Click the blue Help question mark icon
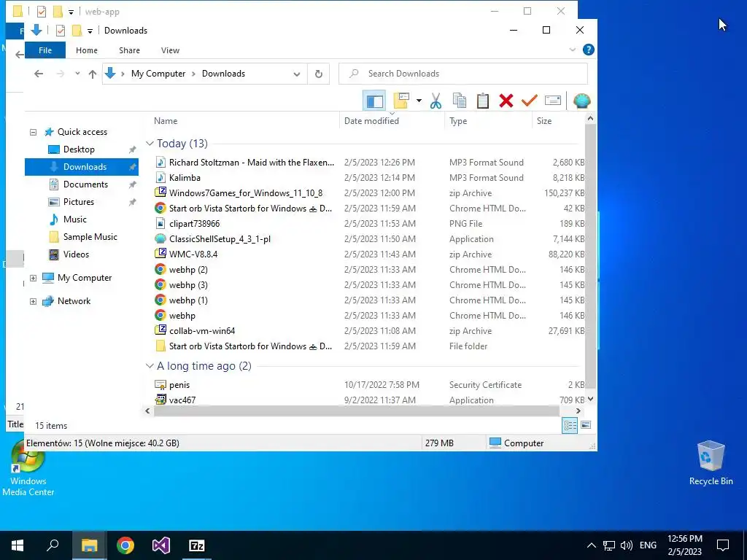Screen dimensions: 747x560 click(589, 50)
